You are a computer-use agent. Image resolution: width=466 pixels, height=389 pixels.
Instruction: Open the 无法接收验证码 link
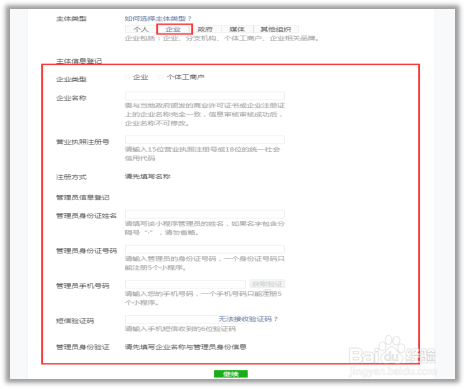tap(248, 319)
